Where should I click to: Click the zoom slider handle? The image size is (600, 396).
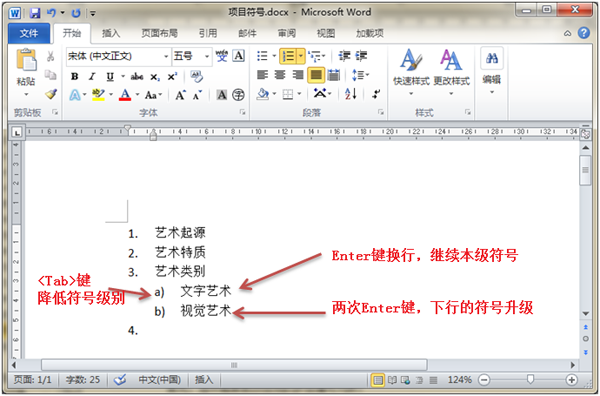[x=530, y=379]
